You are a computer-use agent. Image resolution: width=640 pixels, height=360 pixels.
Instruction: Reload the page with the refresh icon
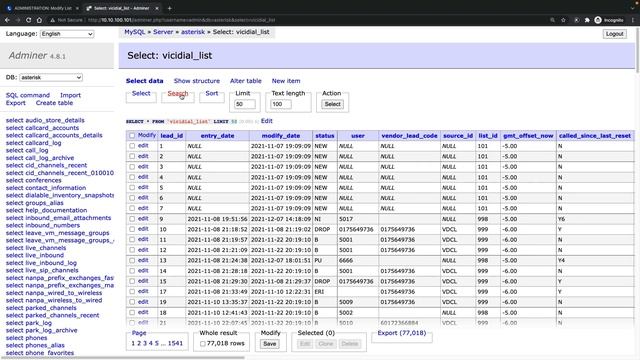29,20
